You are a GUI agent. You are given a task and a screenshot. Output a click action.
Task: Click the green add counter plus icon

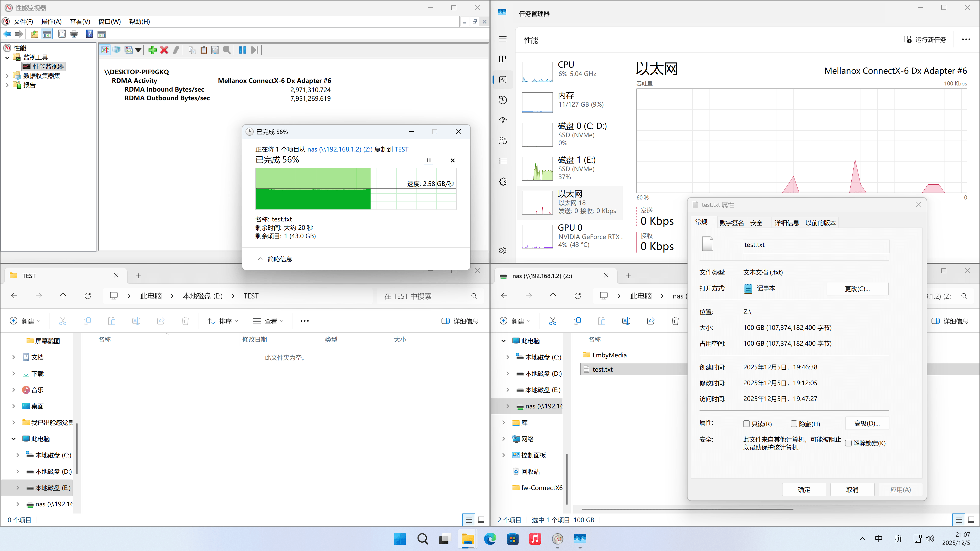click(153, 50)
